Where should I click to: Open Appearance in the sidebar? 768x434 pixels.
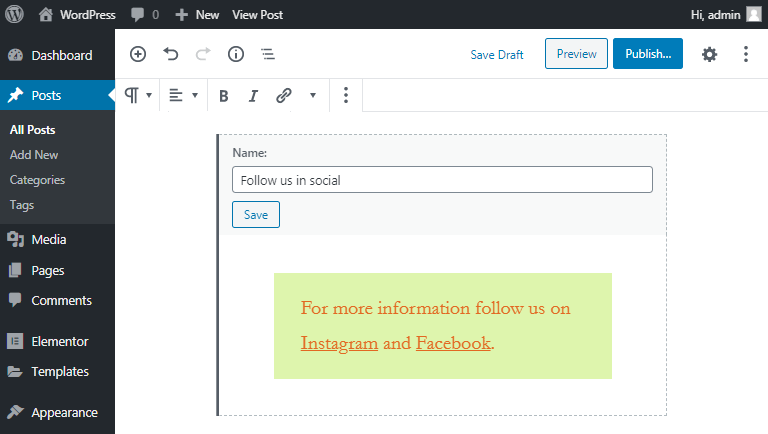[57, 413]
